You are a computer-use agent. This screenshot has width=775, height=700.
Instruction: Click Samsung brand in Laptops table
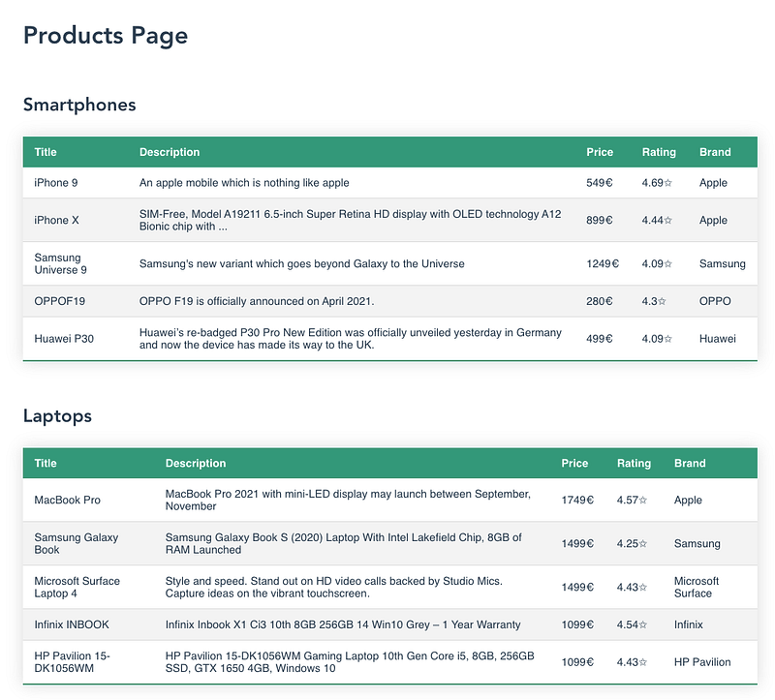pyautogui.click(x=697, y=543)
